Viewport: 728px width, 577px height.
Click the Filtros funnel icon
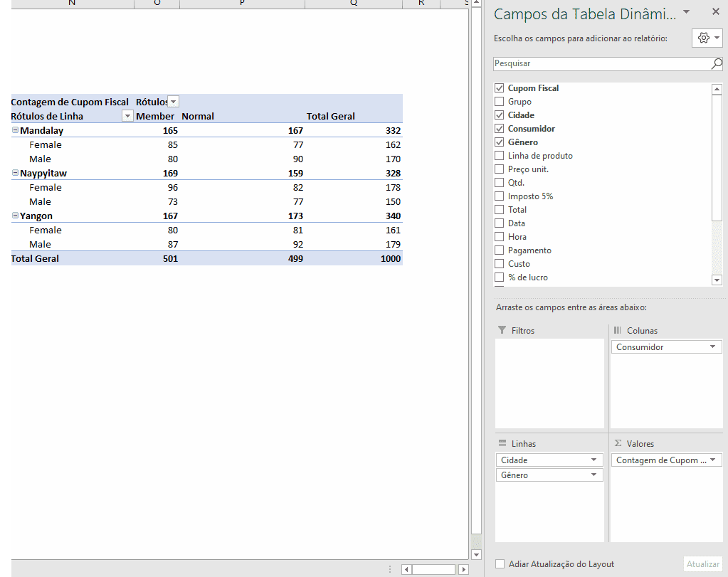pos(502,329)
